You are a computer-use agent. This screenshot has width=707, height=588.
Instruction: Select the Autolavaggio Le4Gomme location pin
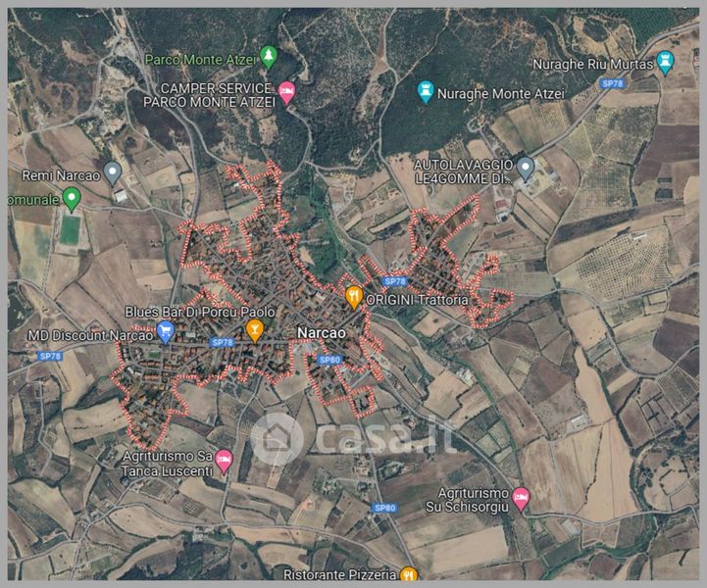pos(526,169)
